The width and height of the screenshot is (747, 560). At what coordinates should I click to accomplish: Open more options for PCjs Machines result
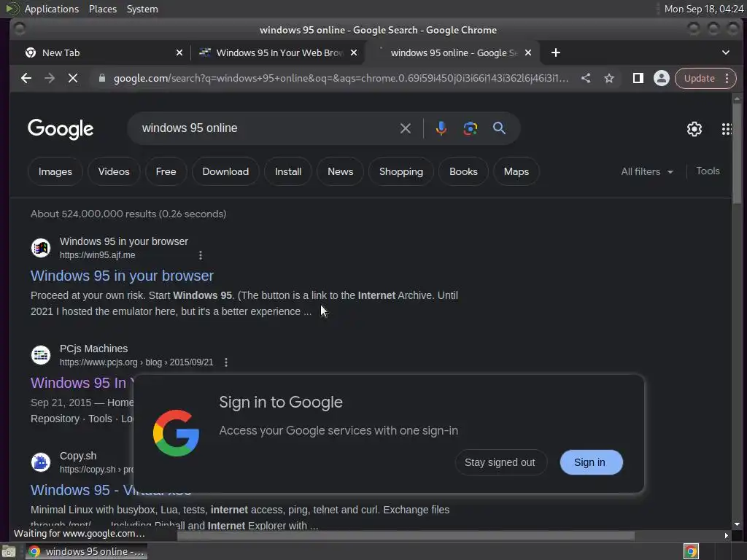point(226,362)
